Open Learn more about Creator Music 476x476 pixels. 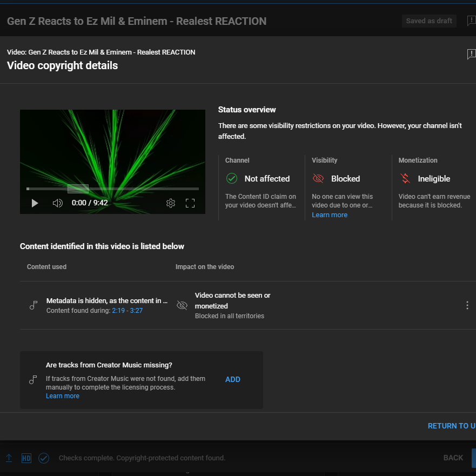pyautogui.click(x=63, y=396)
